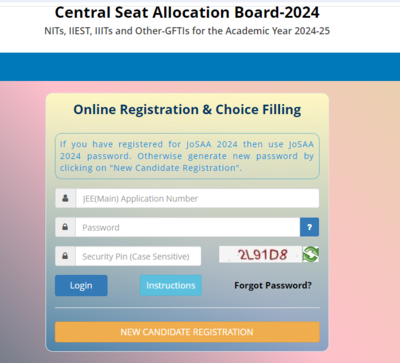Click the Central Seat Allocation Board-2024 title
The image size is (400, 363).
[x=187, y=13]
